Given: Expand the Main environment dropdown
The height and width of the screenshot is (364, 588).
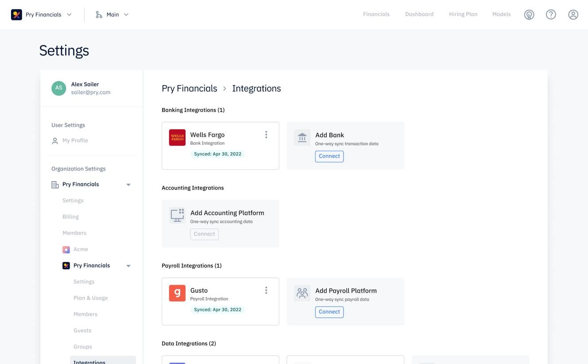Looking at the screenshot, I should (127, 14).
